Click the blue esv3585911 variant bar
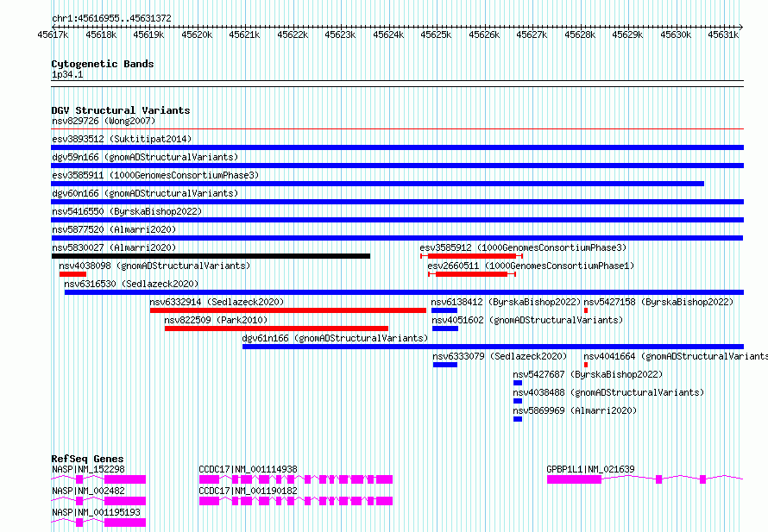768x532 pixels. click(378, 184)
